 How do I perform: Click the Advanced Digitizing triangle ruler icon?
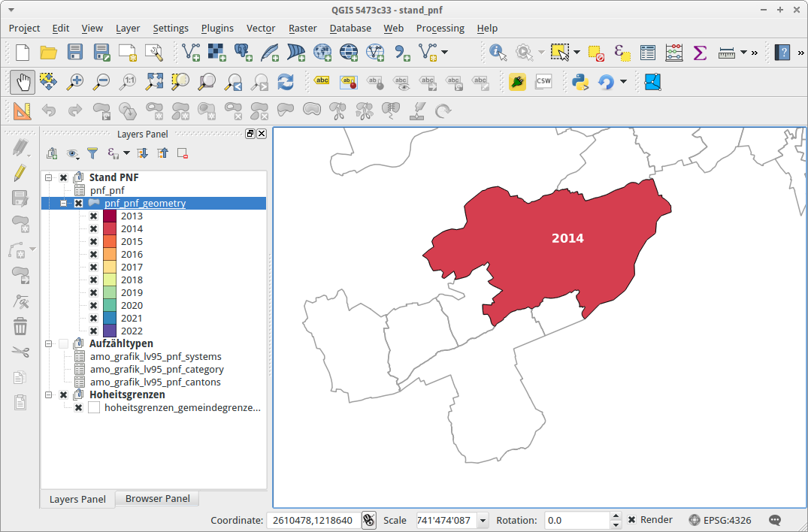(22, 110)
